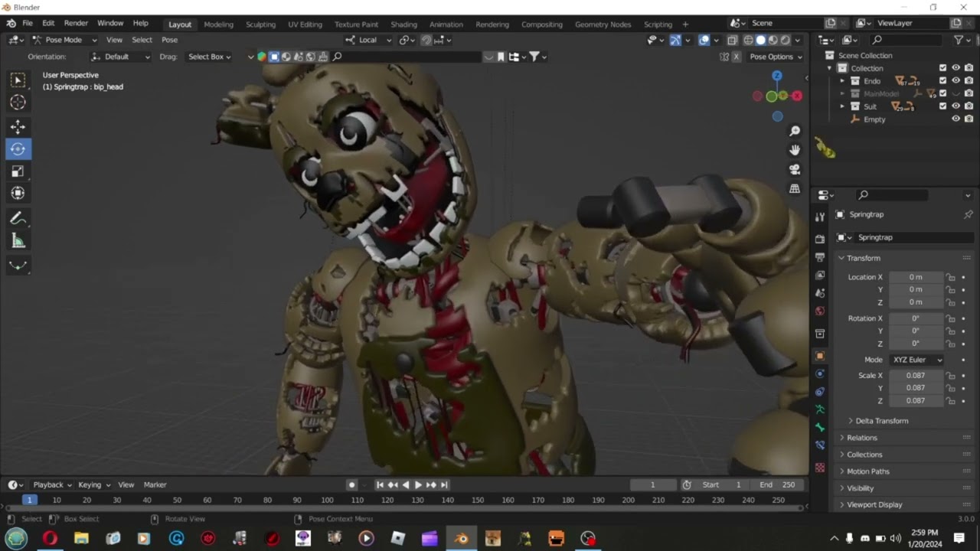
Task: Expand the Viewport Display panel
Action: [x=874, y=505]
